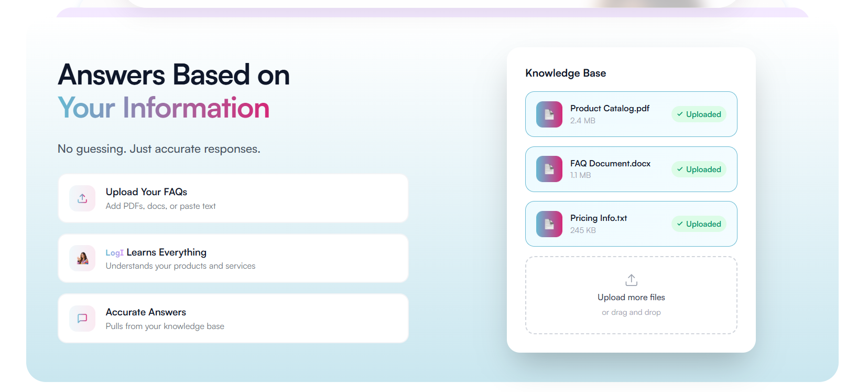Click the Uploaded badge for Product Catalog.pdf

click(699, 114)
